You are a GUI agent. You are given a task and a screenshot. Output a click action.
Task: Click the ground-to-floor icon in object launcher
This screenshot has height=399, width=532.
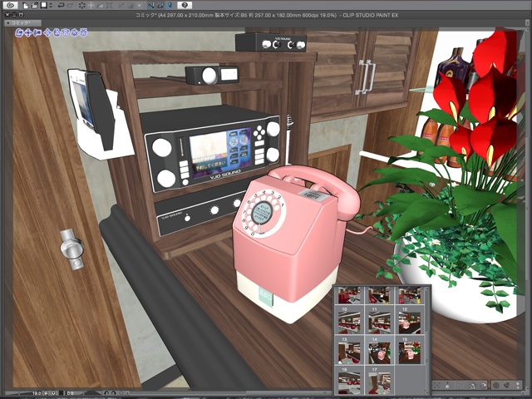(x=447, y=385)
